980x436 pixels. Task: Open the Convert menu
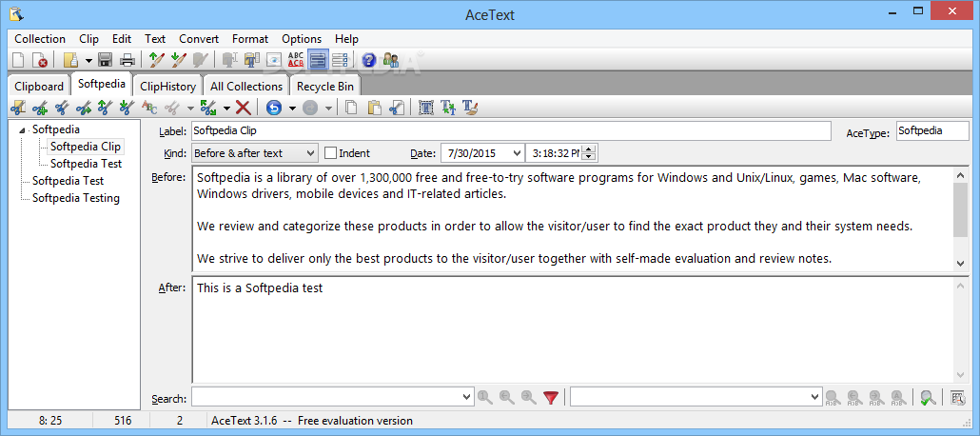coord(199,39)
